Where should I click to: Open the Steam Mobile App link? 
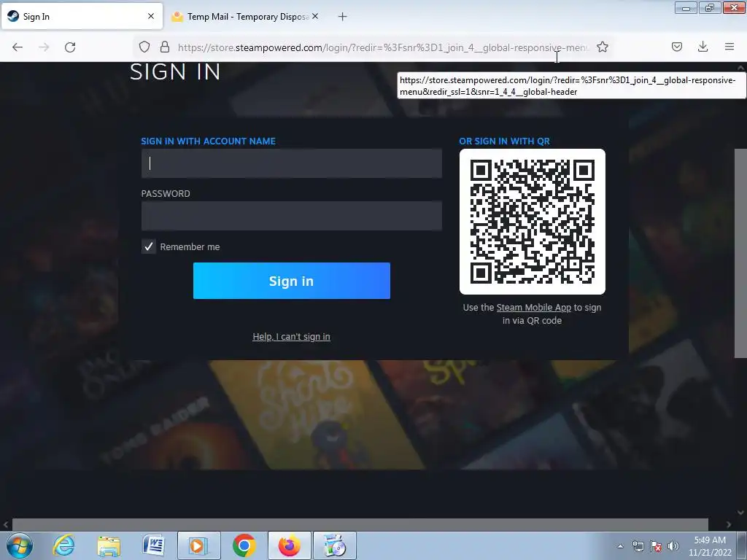(533, 308)
